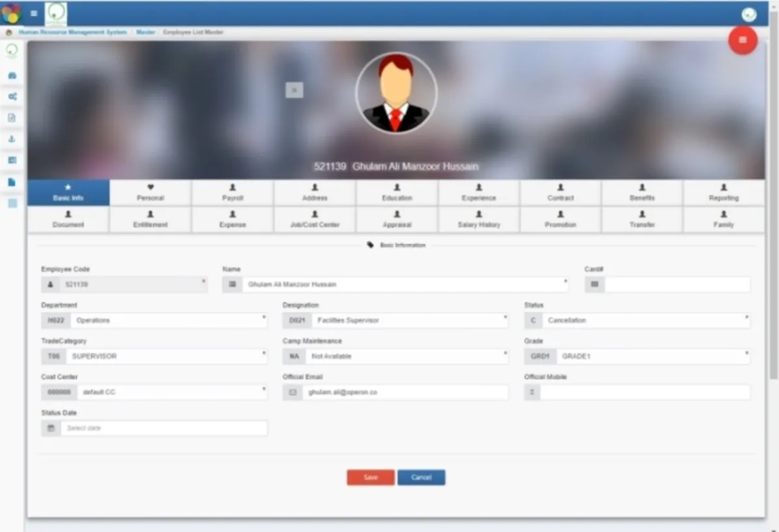Toggle the hamburger menu in the header
The width and height of the screenshot is (779, 532).
tap(34, 13)
